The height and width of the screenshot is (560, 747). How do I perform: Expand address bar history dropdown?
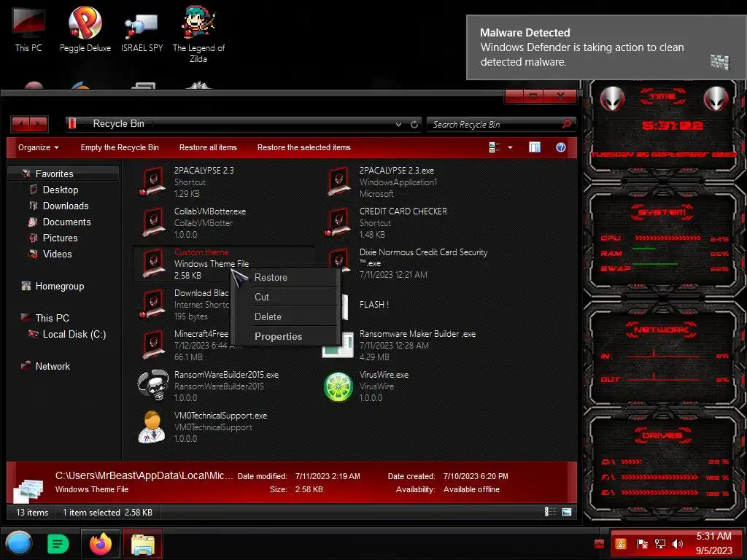[x=398, y=124]
